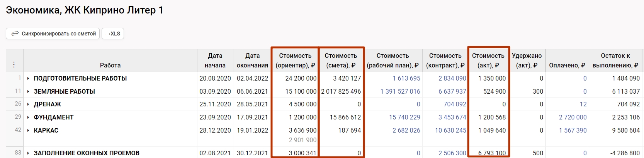
Task: Click the Синхронизировать со сметой button
Action: [53, 34]
